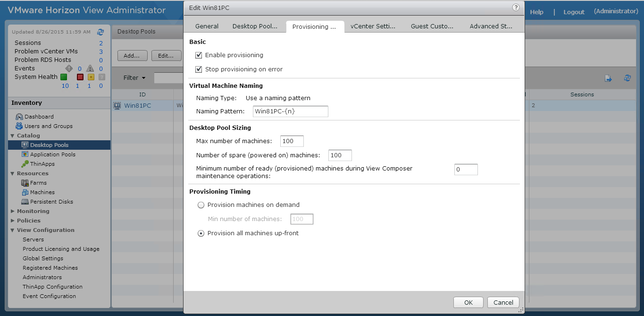Click the green health count 10
The image size is (644, 316).
[65, 86]
